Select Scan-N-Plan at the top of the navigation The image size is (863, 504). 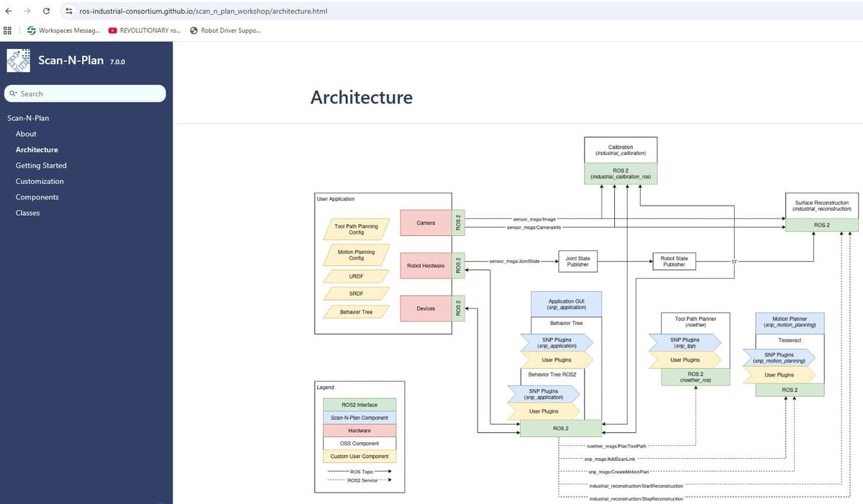[x=28, y=118]
